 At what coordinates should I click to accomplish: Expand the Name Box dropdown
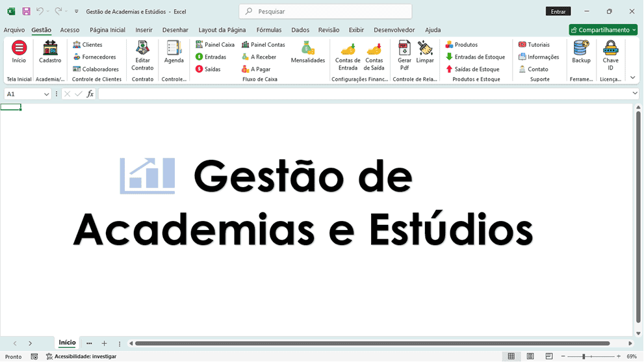tap(46, 94)
